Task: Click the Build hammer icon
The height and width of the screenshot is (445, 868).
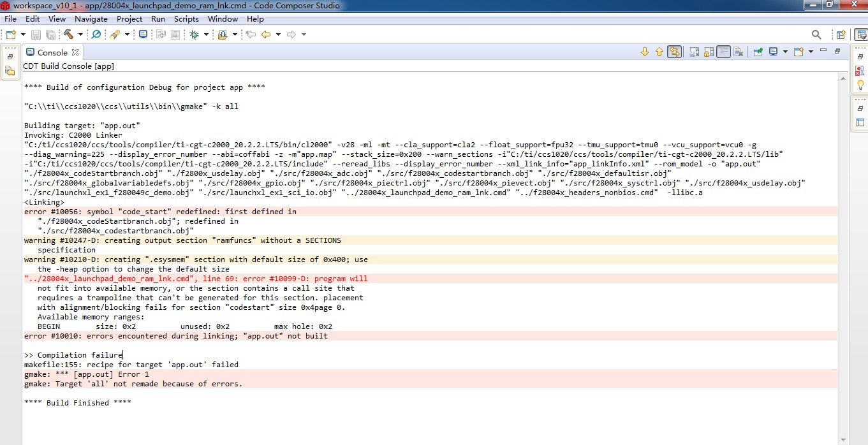Action: 68,34
